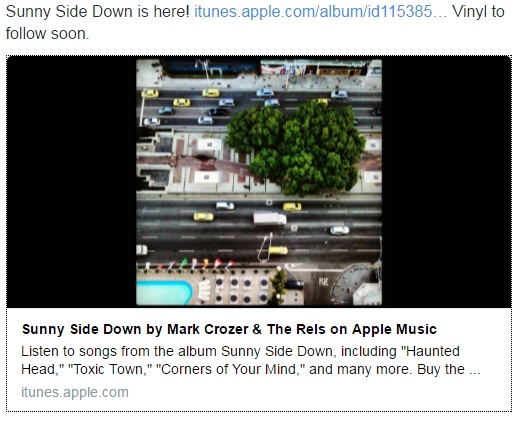The image size is (523, 426).
Task: Click the "Corners of Your Mind" text
Action: pyautogui.click(x=231, y=370)
